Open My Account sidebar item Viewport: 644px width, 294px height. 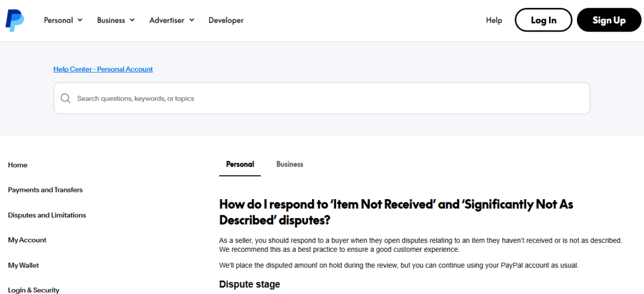27,240
